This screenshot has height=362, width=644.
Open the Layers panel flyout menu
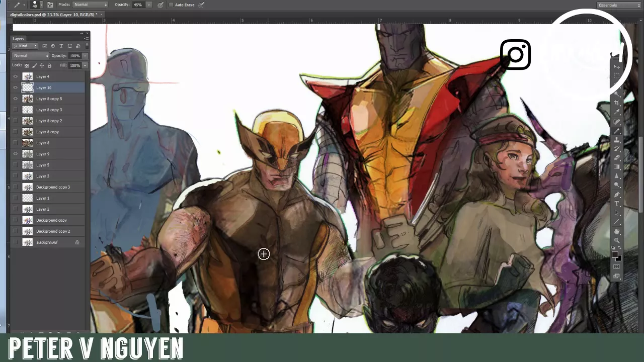(x=87, y=38)
